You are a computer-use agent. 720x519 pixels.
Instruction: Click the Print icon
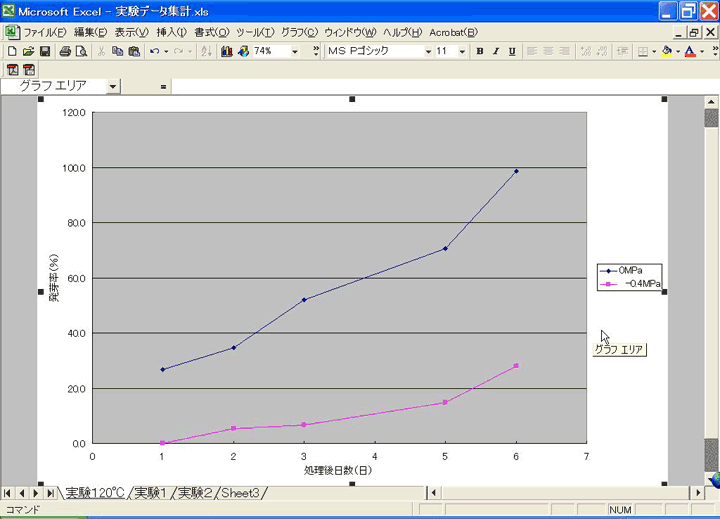[63, 51]
